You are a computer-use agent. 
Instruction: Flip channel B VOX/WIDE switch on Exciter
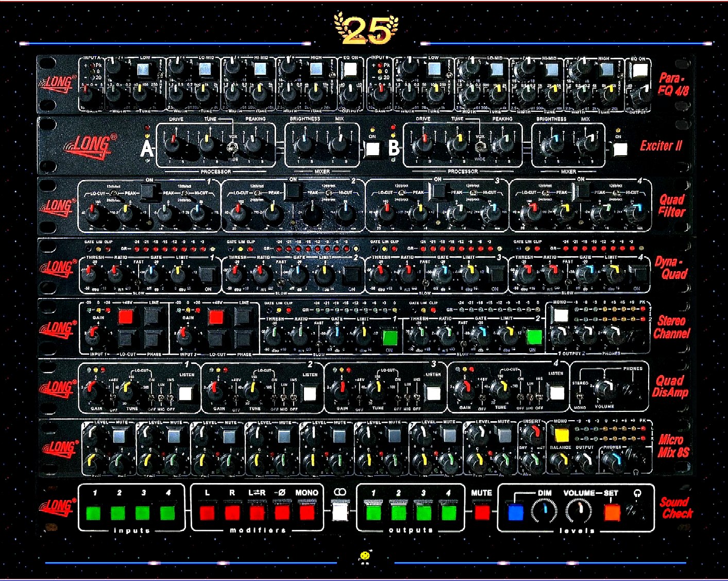pyautogui.click(x=480, y=147)
